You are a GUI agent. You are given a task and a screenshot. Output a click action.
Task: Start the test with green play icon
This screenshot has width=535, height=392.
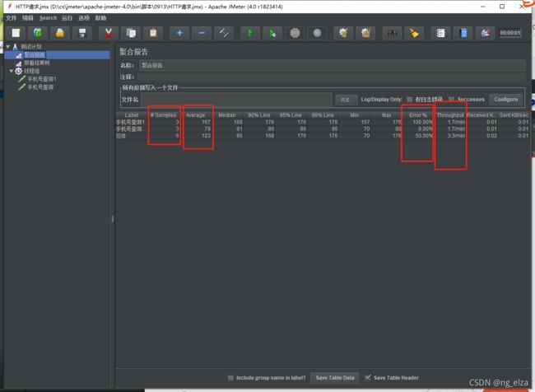[x=250, y=33]
